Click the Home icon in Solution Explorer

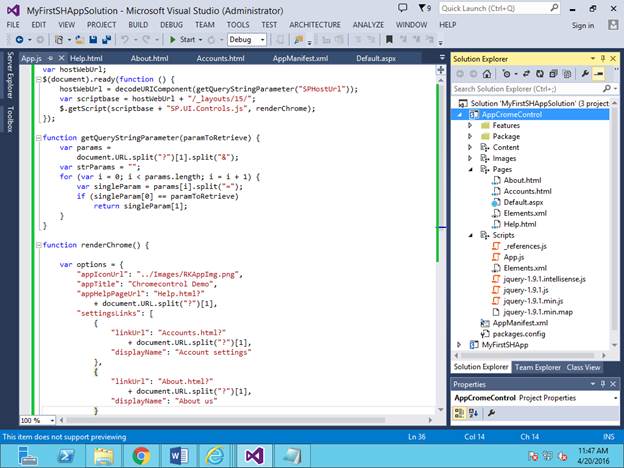[487, 74]
